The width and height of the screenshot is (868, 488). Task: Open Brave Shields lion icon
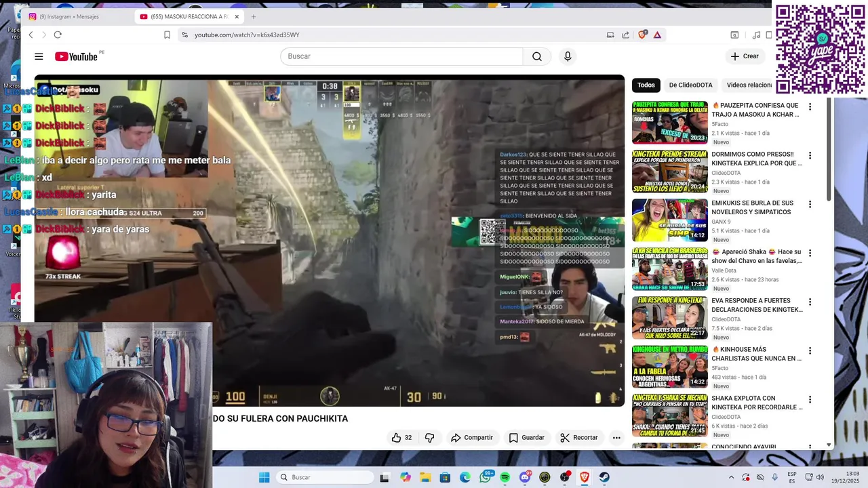[x=642, y=35]
